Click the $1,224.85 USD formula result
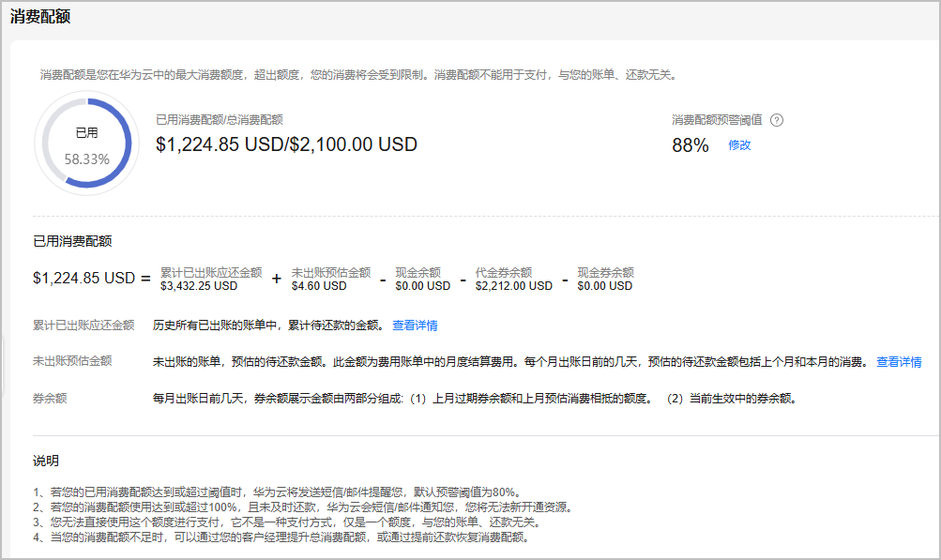This screenshot has width=941, height=560. [x=84, y=279]
